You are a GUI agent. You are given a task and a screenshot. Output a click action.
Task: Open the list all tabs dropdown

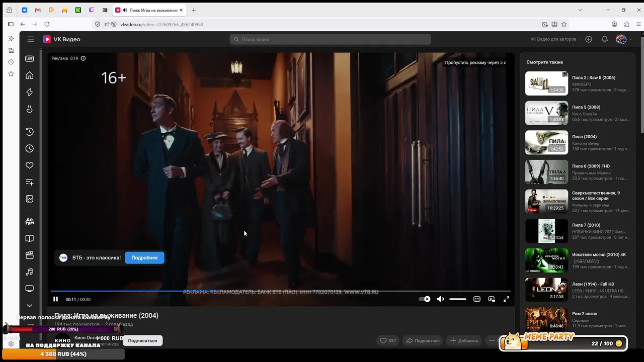point(580,10)
